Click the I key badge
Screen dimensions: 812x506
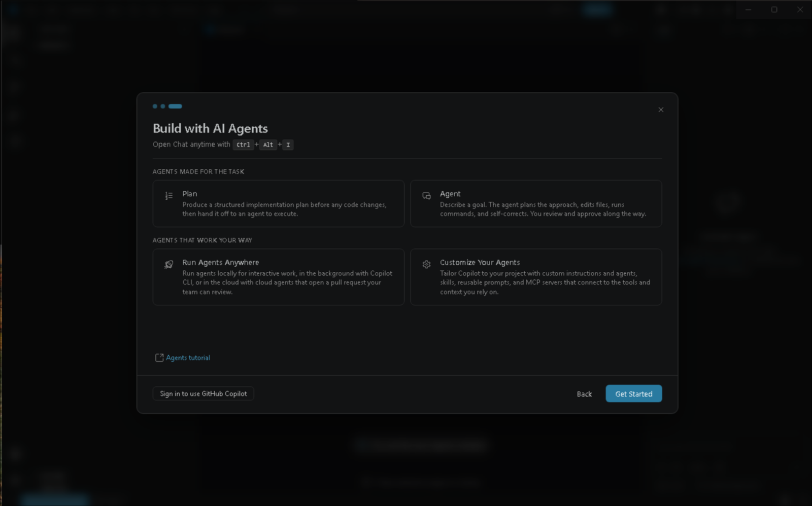288,144
